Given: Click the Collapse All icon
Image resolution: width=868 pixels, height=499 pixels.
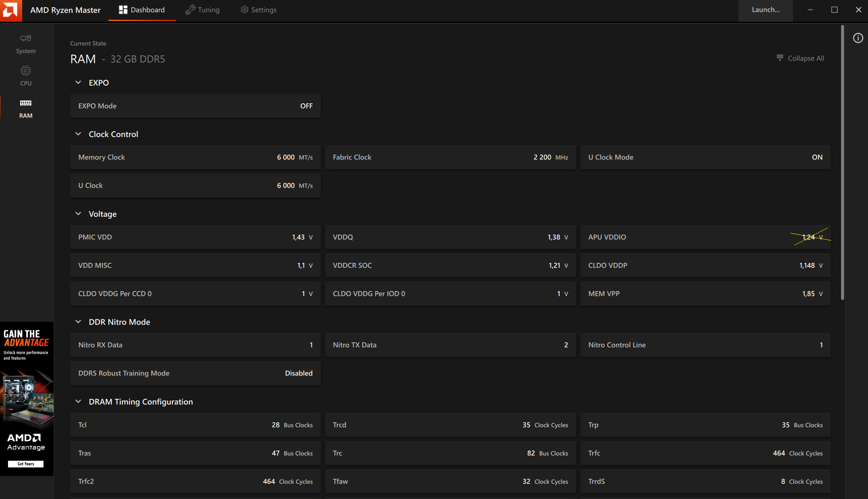Looking at the screenshot, I should point(780,58).
